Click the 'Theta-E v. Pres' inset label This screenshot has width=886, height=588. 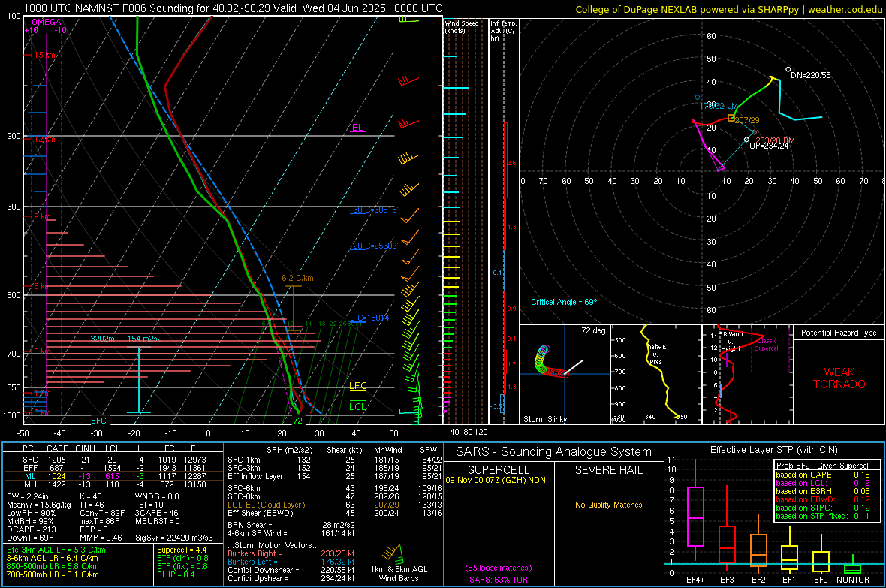coord(655,354)
